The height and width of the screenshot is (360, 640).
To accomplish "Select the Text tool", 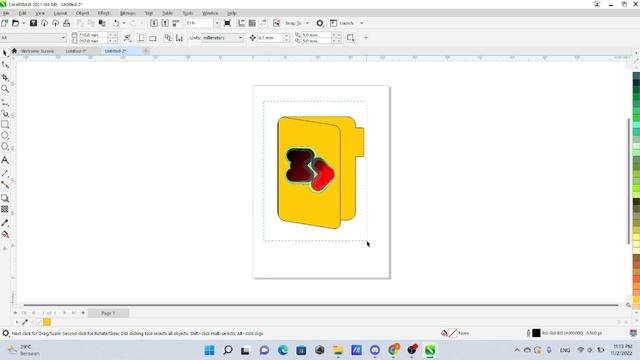I will [5, 160].
